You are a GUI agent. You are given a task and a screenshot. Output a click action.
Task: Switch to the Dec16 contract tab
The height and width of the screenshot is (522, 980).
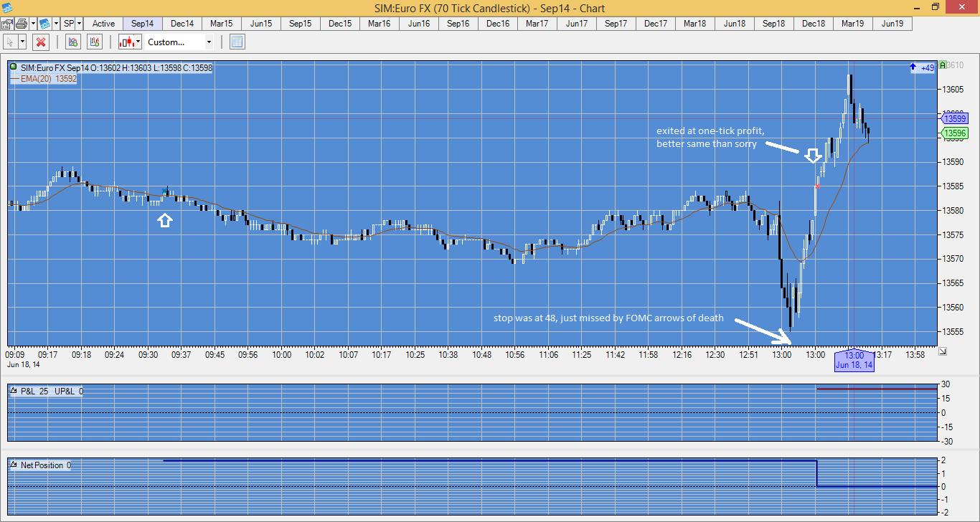(x=498, y=24)
